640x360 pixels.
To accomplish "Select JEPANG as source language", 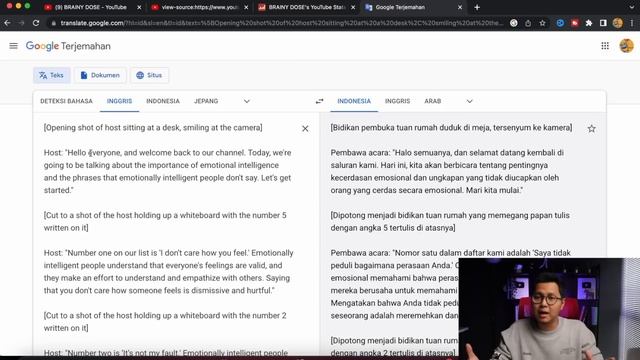I will click(x=206, y=101).
